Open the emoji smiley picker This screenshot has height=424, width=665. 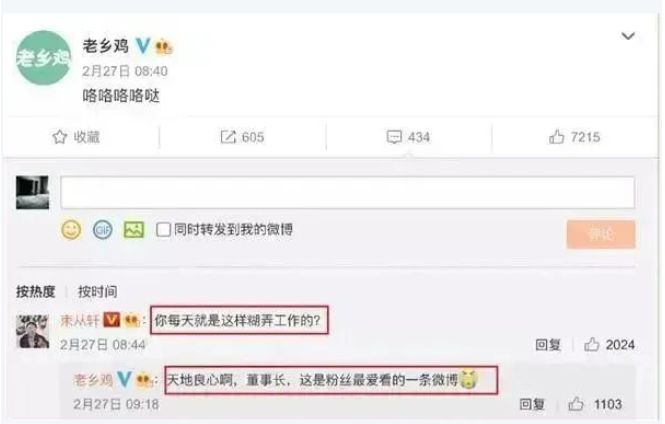pos(71,230)
